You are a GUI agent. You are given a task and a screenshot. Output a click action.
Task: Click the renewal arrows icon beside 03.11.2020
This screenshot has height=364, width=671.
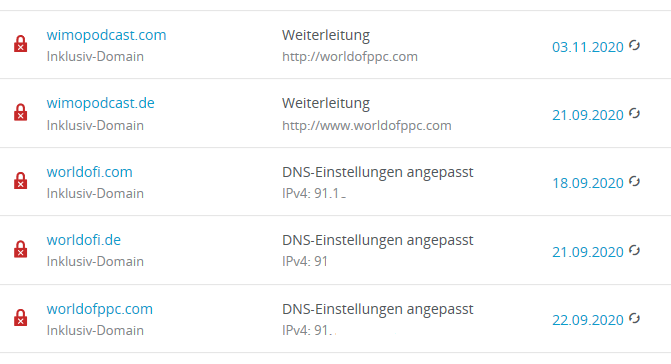click(x=634, y=45)
